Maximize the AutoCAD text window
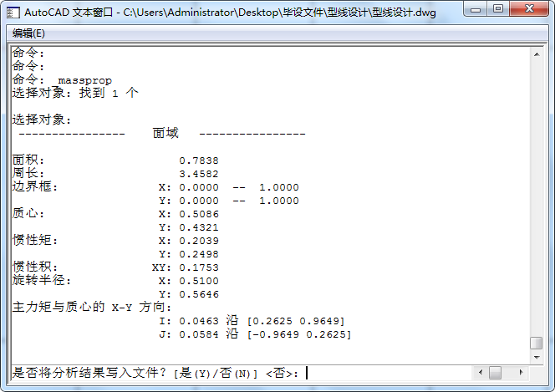This screenshot has width=555, height=392. (x=498, y=9)
